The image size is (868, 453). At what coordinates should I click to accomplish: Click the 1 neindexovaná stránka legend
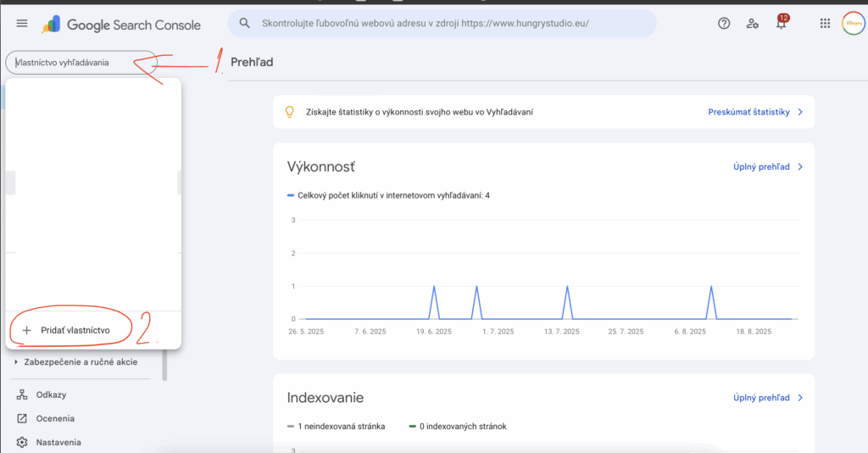pyautogui.click(x=336, y=427)
